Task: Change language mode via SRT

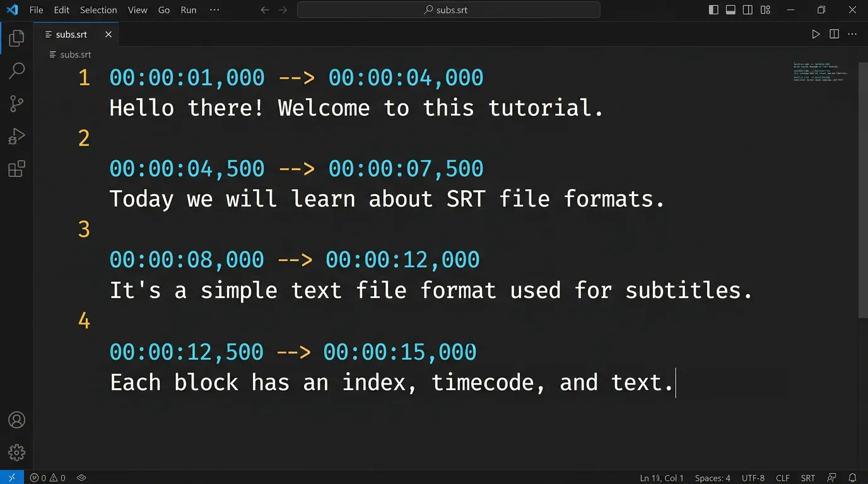Action: (808, 478)
